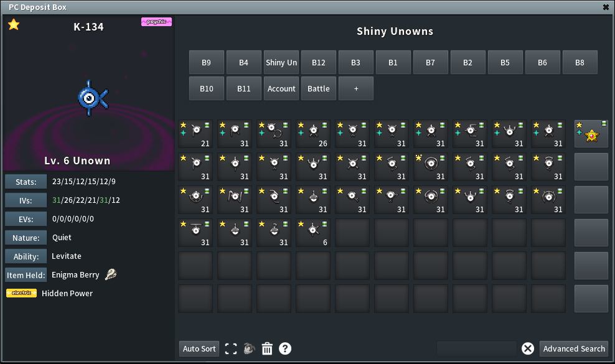Click the Lv. 6 Unown caption

click(x=77, y=161)
